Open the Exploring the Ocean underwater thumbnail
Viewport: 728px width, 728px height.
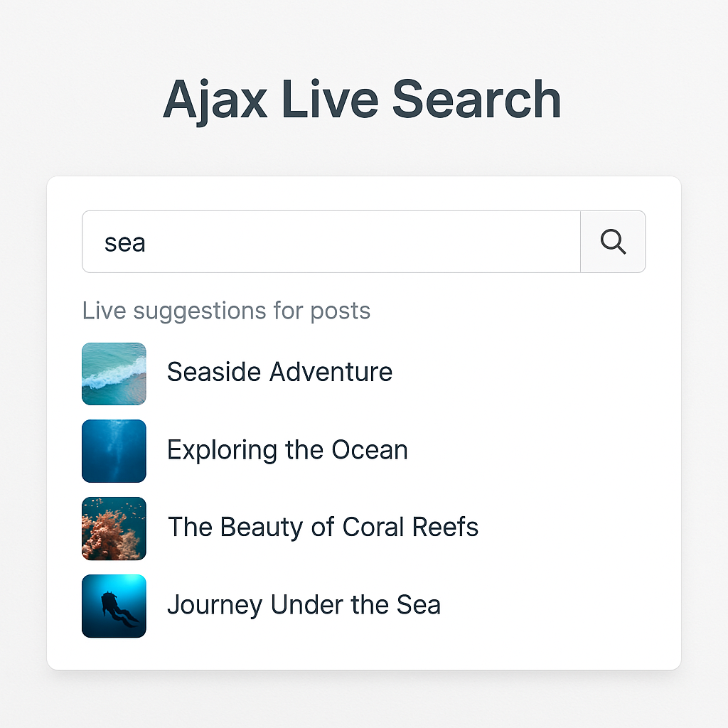pyautogui.click(x=114, y=451)
